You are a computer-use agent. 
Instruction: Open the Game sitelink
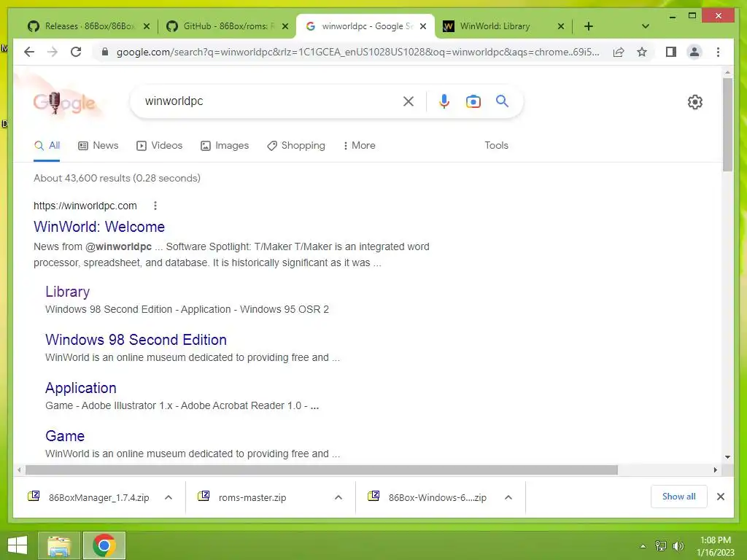pos(65,436)
